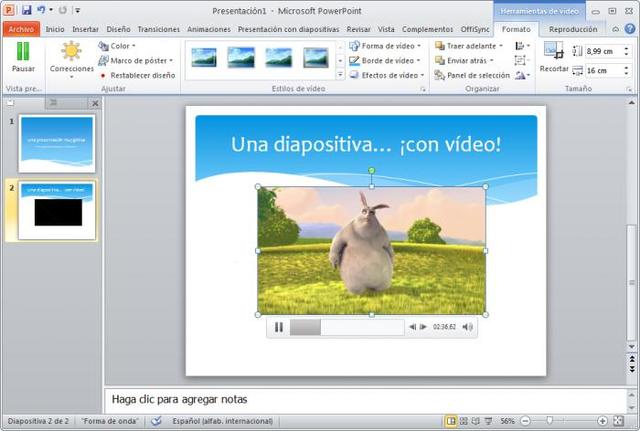This screenshot has height=431, width=640.
Task: Apply the fourth video style thumbnail
Action: [x=316, y=57]
